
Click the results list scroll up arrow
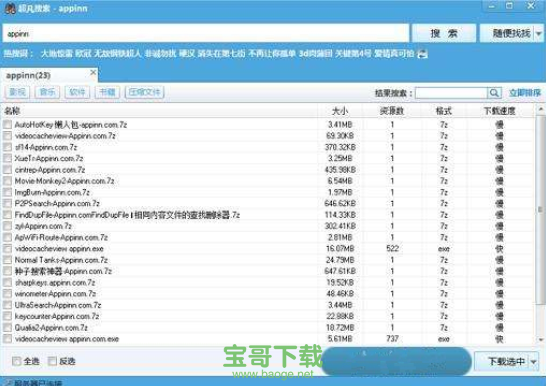[541, 109]
